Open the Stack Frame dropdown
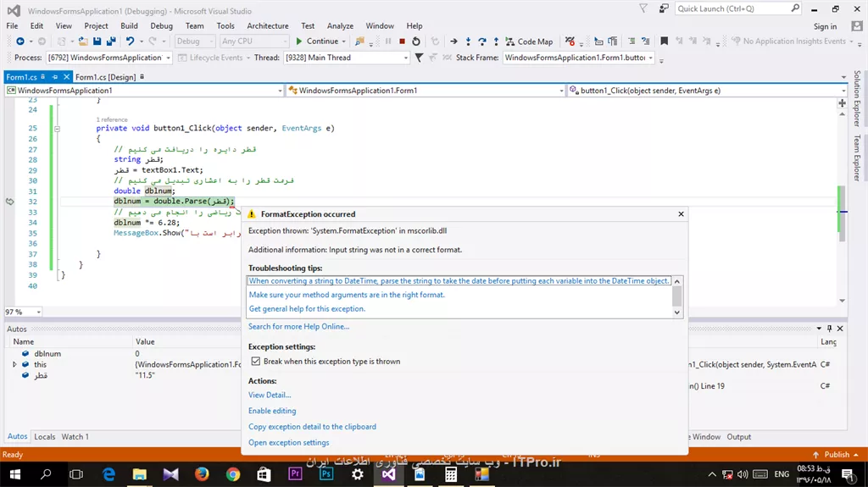Screen dimensions: 868x487 [651, 58]
